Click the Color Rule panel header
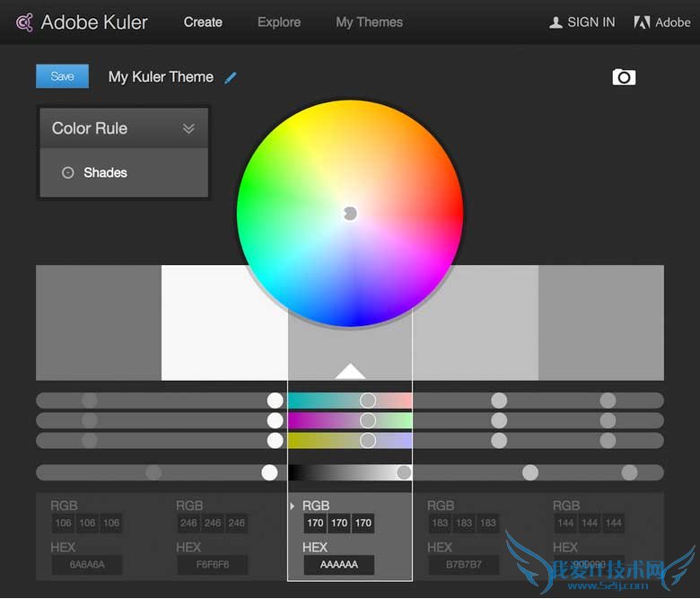The width and height of the screenshot is (700, 599). click(124, 128)
